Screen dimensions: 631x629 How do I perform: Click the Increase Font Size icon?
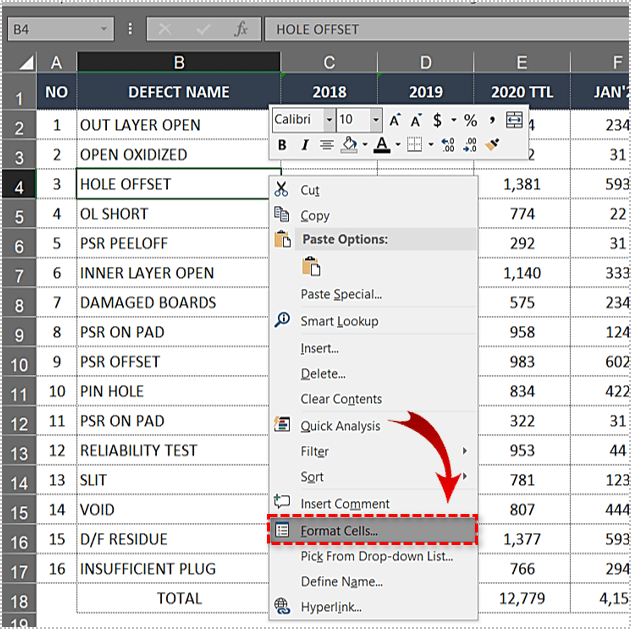(x=392, y=120)
